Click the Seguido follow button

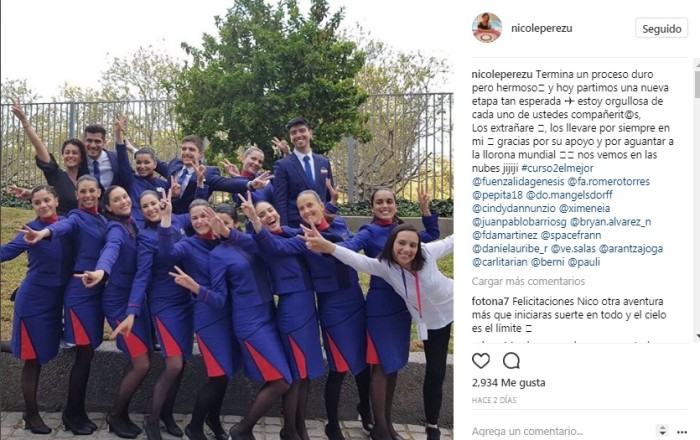(x=661, y=29)
